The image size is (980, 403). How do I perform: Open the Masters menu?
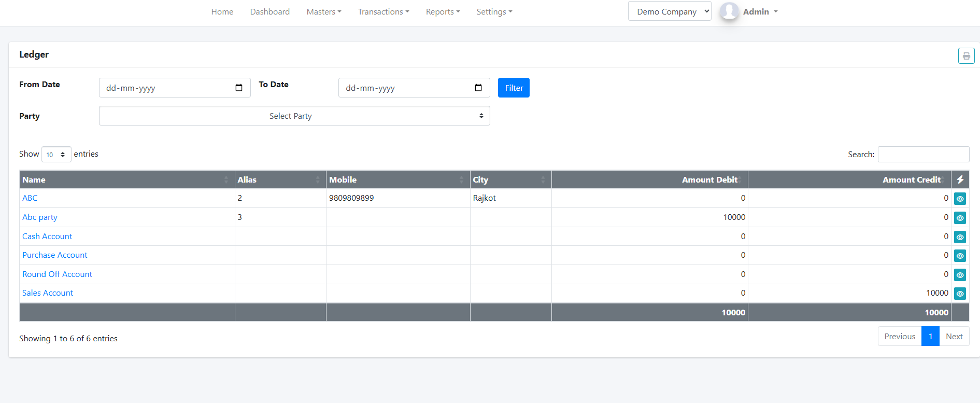[323, 12]
